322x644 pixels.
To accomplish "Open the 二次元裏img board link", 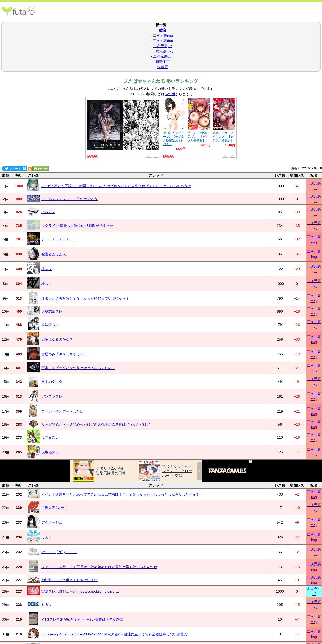I will click(x=163, y=35).
